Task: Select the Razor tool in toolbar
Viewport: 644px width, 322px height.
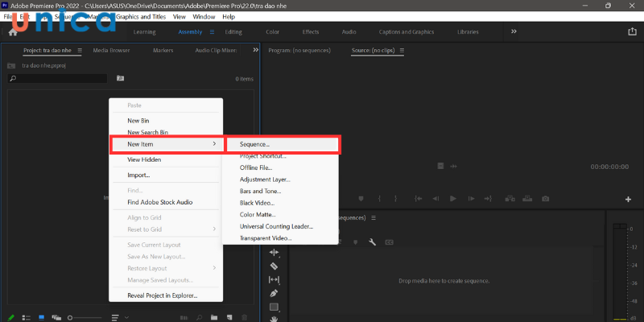Action: coord(274,266)
